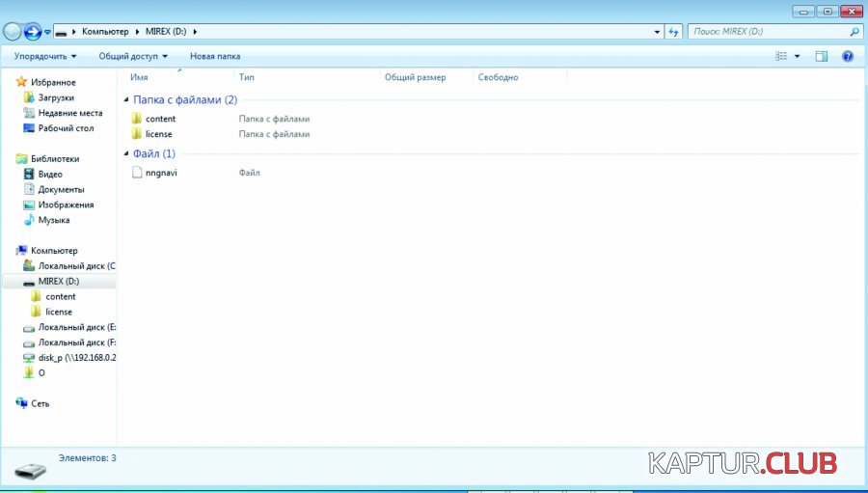Select Рабочий стол in the favorites list

click(x=66, y=128)
